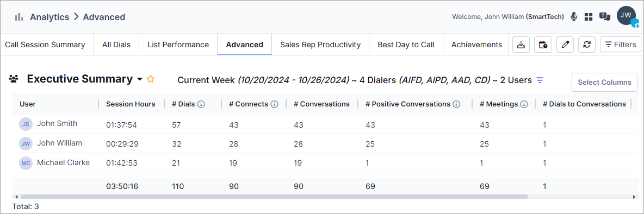Expand the Executive Summary dropdown arrow

pyautogui.click(x=140, y=79)
